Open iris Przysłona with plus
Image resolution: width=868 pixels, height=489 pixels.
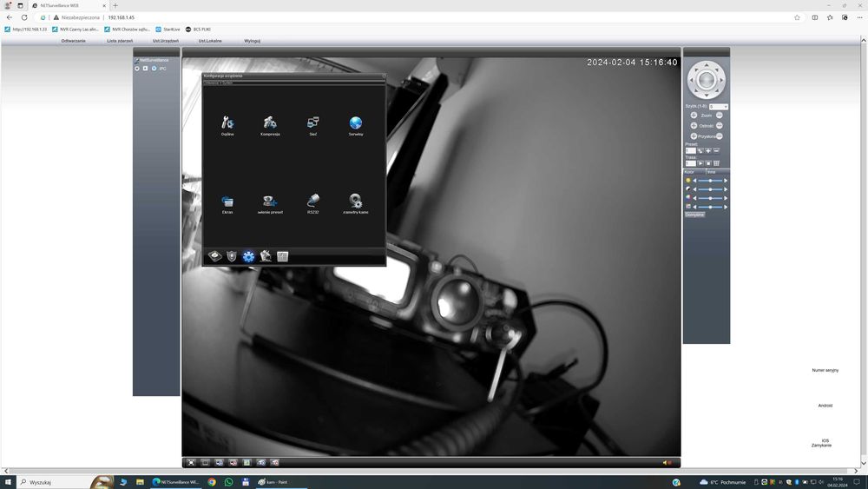[x=694, y=136]
